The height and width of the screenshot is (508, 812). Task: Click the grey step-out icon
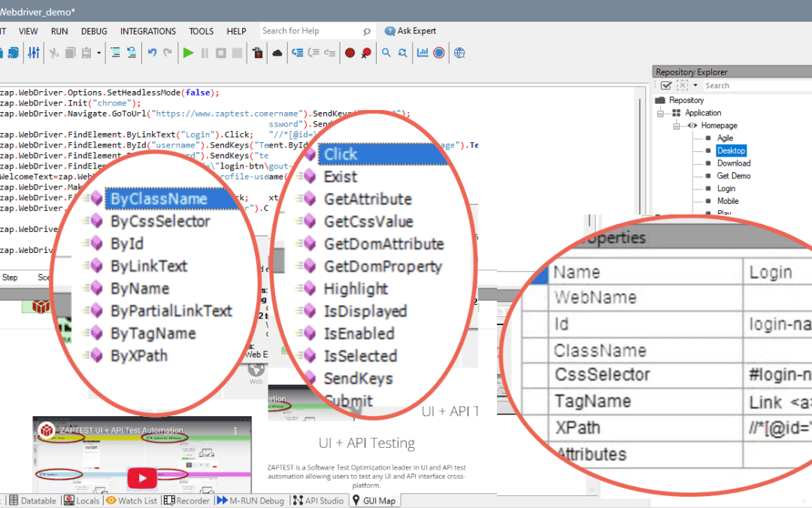pos(330,53)
